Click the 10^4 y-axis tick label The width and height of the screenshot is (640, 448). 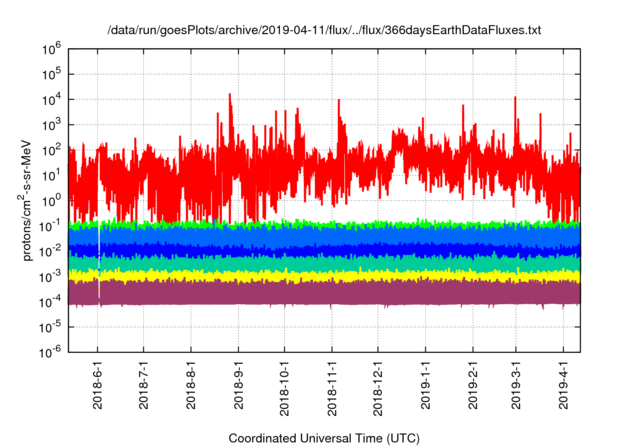point(51,100)
